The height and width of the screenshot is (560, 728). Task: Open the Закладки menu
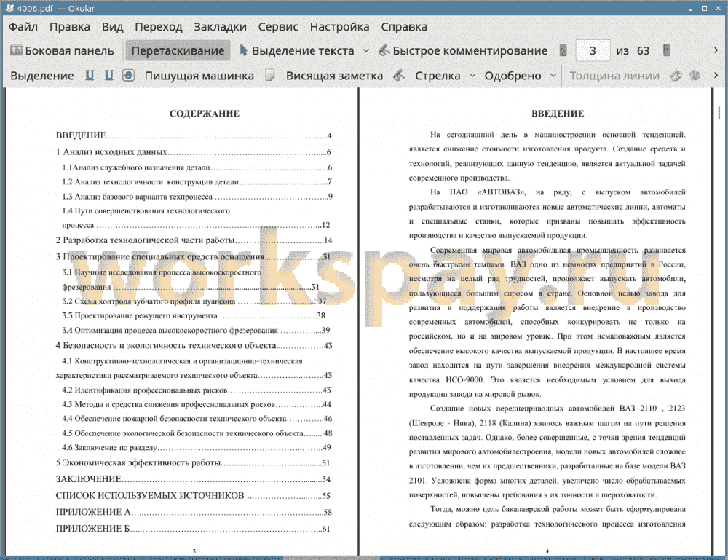[220, 27]
